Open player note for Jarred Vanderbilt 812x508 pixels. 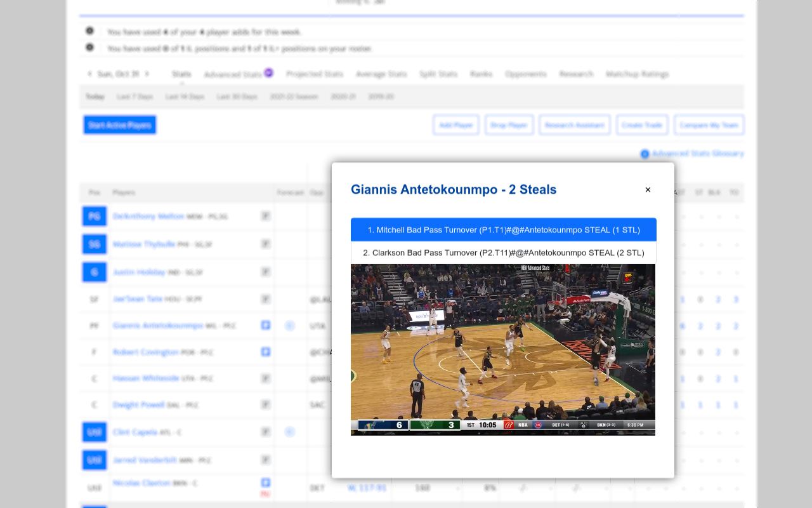[x=266, y=460]
